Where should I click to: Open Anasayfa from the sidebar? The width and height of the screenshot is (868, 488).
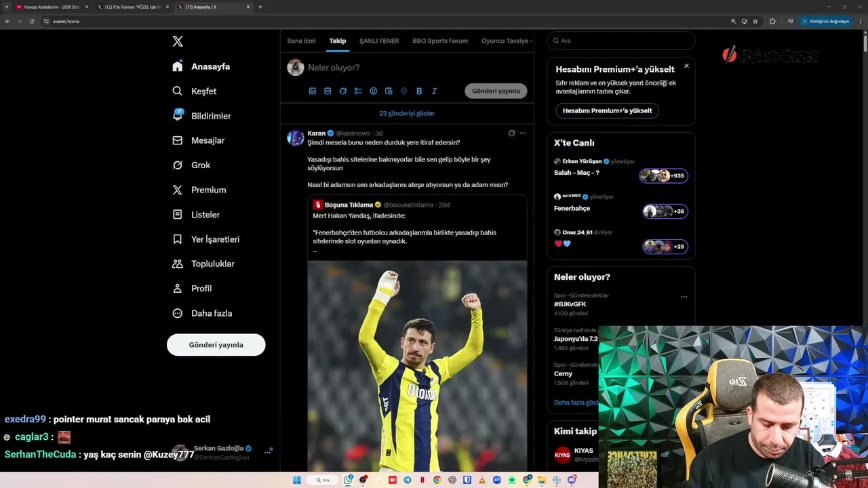tap(201, 66)
